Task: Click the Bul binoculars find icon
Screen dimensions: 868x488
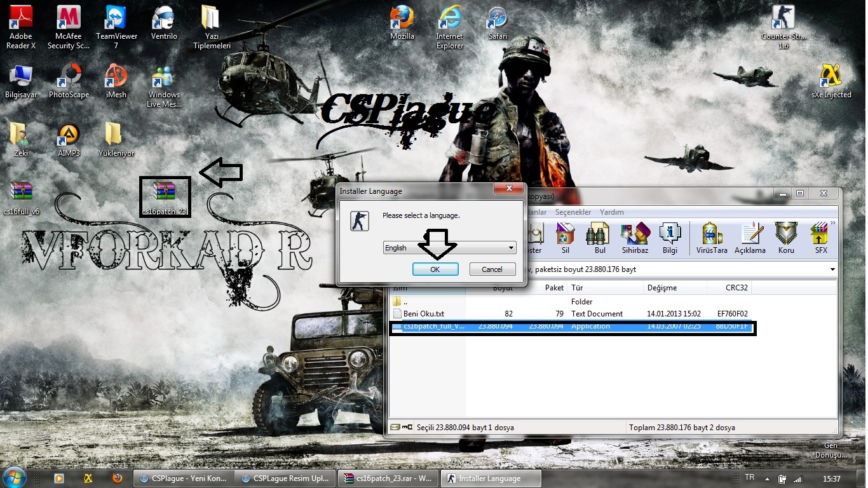Action: (600, 238)
